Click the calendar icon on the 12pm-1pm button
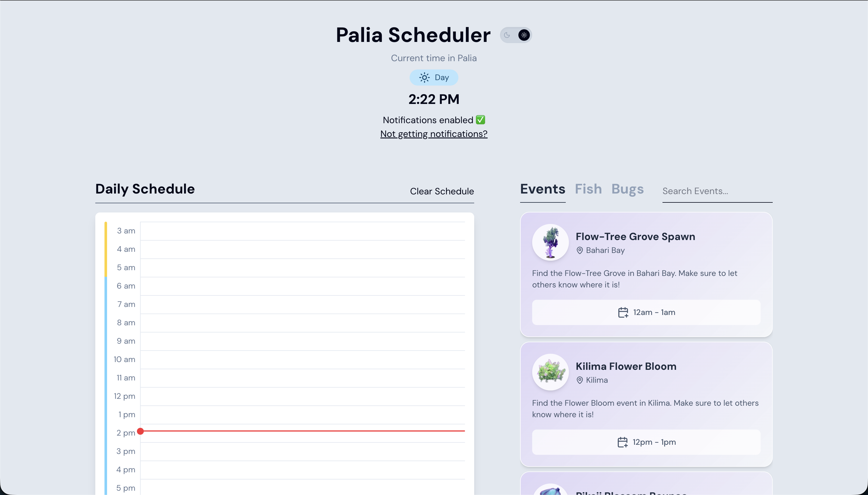 pyautogui.click(x=622, y=442)
